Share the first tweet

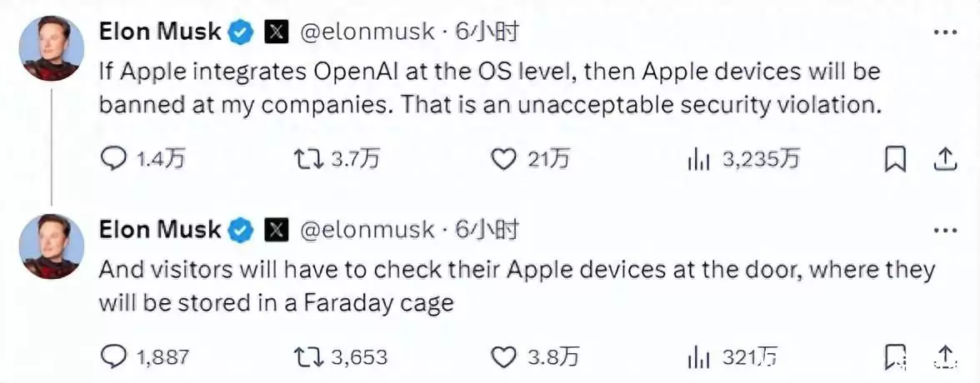tap(945, 158)
